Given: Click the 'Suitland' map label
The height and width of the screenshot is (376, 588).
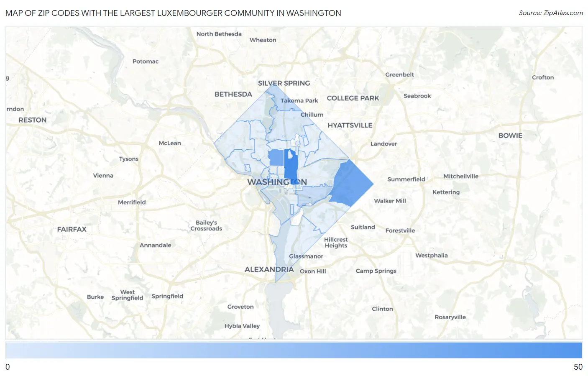Looking at the screenshot, I should (363, 228).
